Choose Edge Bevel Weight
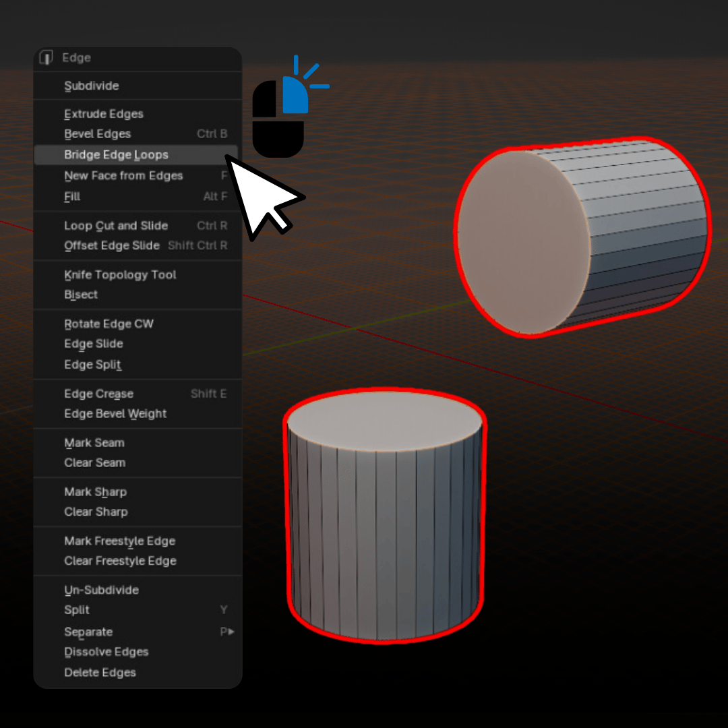728x728 pixels. point(138,414)
